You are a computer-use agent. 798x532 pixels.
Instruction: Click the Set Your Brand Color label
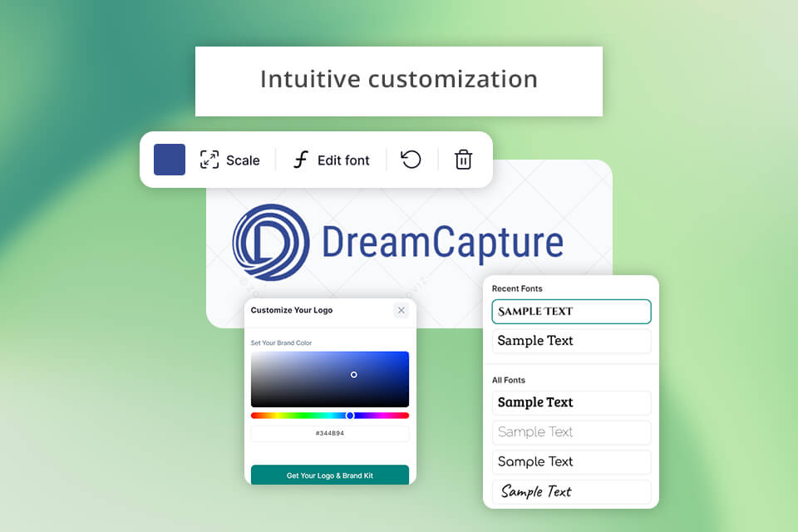(281, 343)
